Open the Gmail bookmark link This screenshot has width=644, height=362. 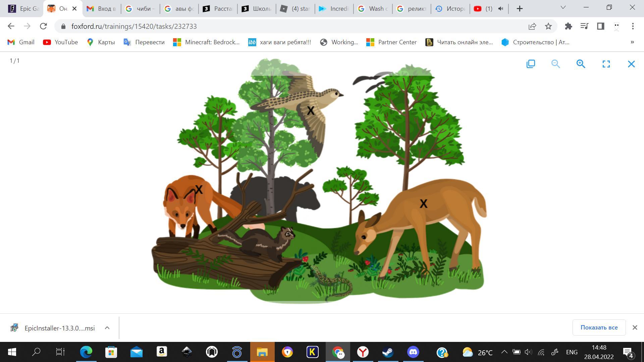pyautogui.click(x=21, y=42)
